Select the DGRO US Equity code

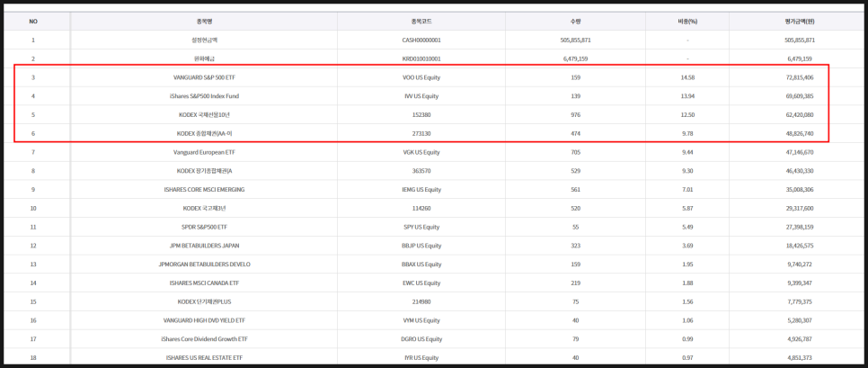click(x=421, y=339)
